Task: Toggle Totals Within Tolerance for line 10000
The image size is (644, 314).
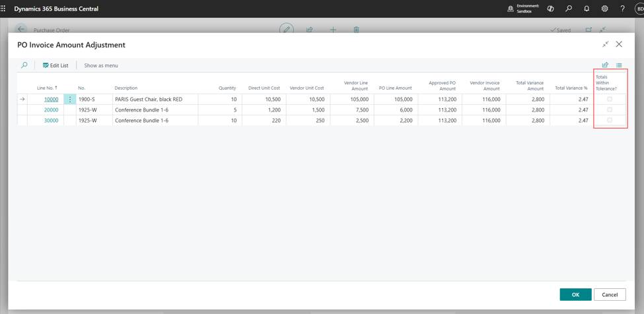Action: [x=610, y=99]
